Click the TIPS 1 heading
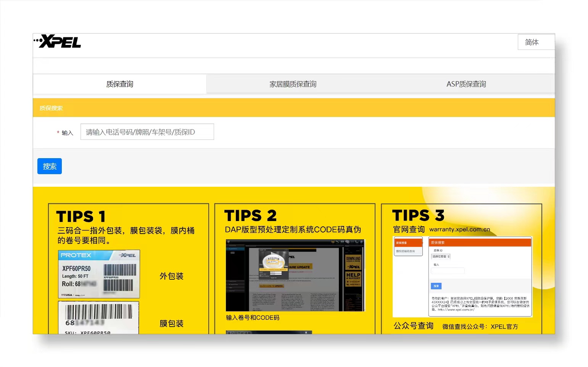This screenshot has width=588, height=367. (x=81, y=216)
